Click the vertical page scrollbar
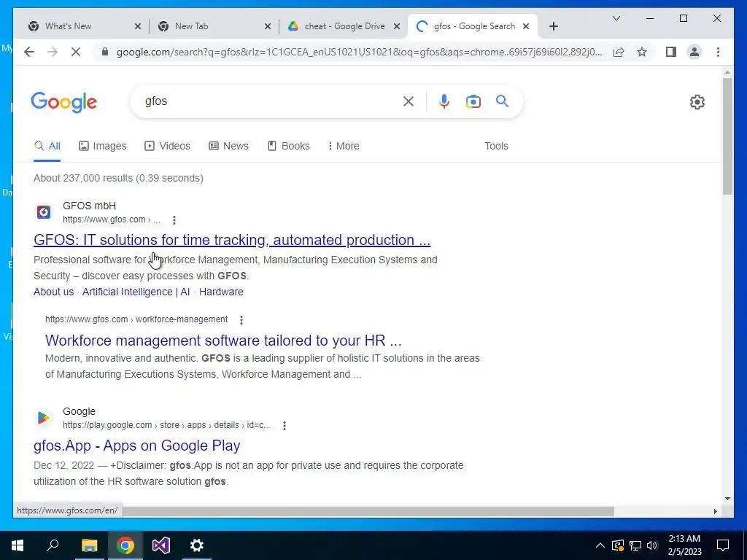Viewport: 747px width, 560px height. [727, 136]
